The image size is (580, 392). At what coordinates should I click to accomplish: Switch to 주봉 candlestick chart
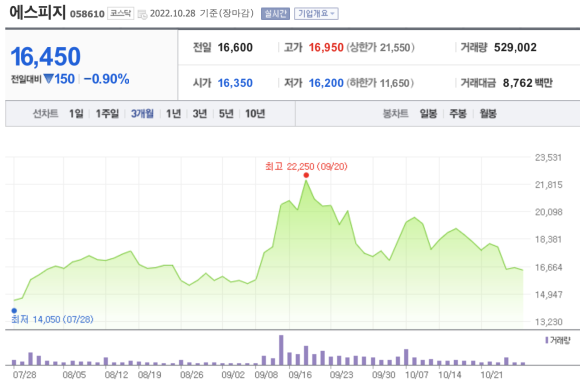click(x=458, y=114)
